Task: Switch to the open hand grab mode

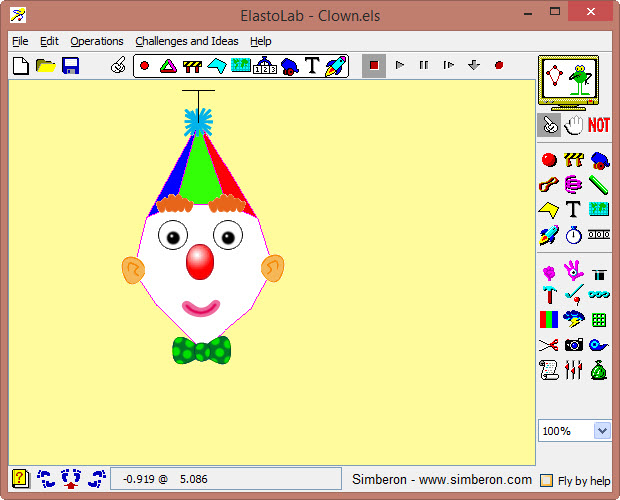Action: point(573,125)
